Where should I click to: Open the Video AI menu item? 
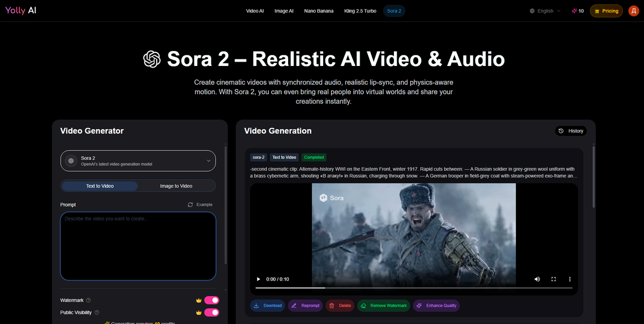(255, 11)
